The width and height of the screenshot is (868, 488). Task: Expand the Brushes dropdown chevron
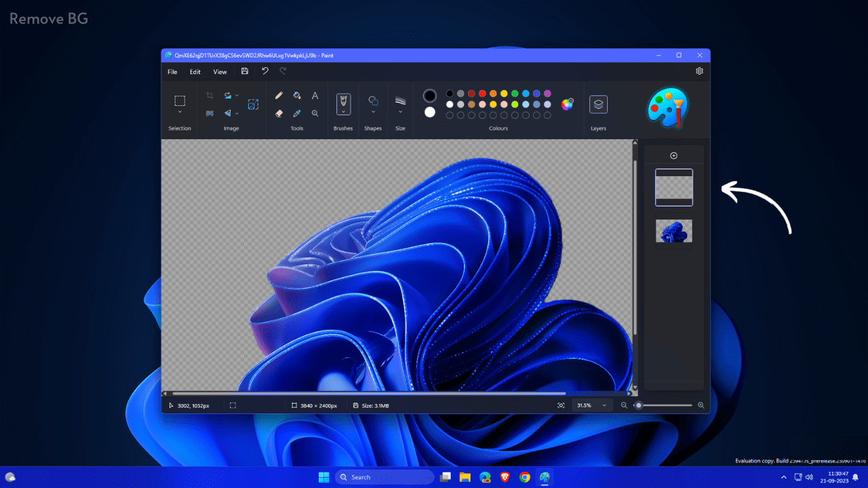(x=343, y=111)
